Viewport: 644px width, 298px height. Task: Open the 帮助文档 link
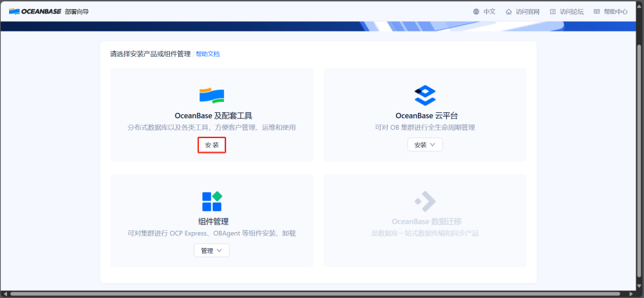pyautogui.click(x=208, y=54)
